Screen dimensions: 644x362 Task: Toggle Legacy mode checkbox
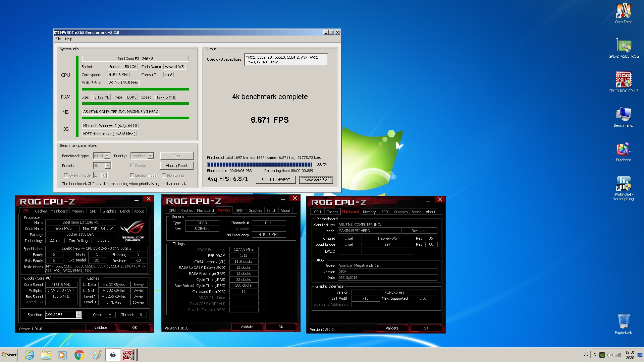[132, 175]
